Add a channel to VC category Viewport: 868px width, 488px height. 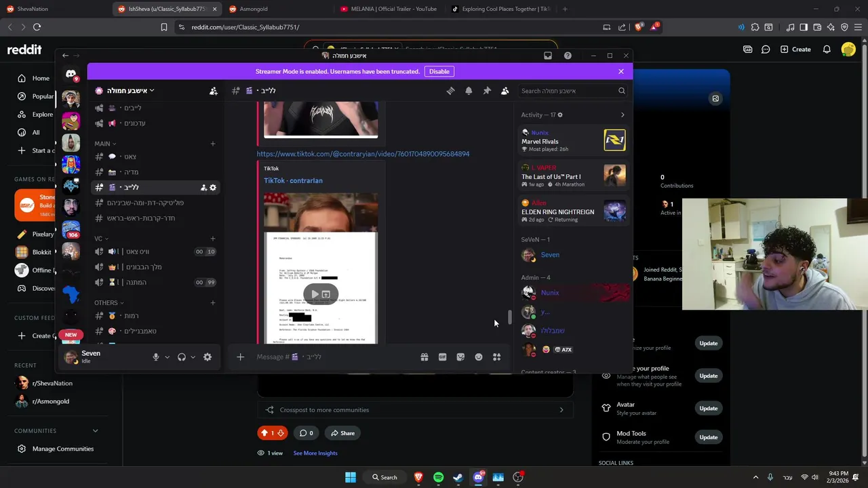tap(213, 239)
